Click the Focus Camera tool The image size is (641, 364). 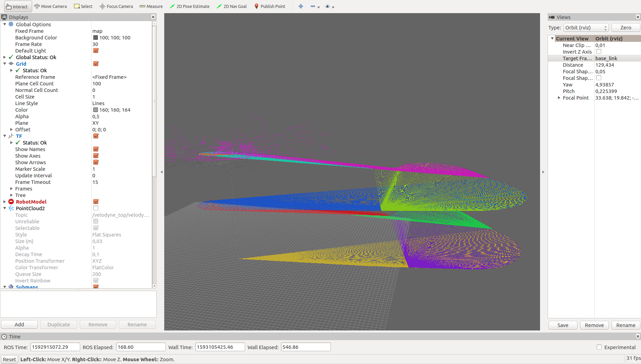[x=116, y=6]
